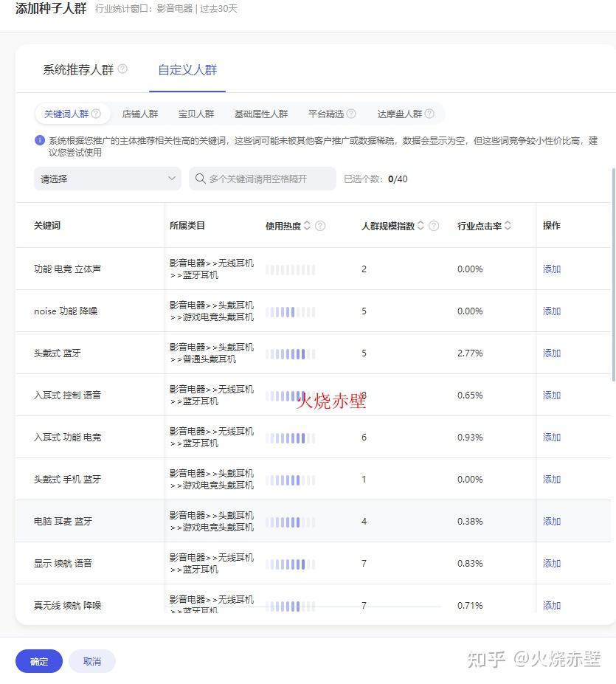
Task: Click the blue info icon before the notice
Action: 40,140
